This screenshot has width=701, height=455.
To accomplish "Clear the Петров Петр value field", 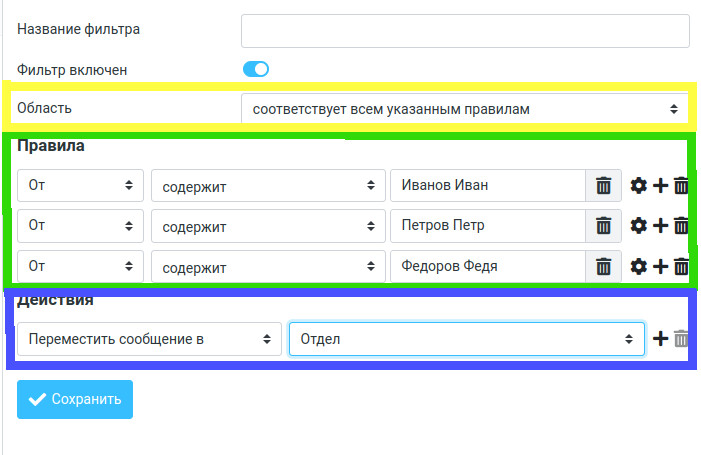I will click(x=603, y=226).
